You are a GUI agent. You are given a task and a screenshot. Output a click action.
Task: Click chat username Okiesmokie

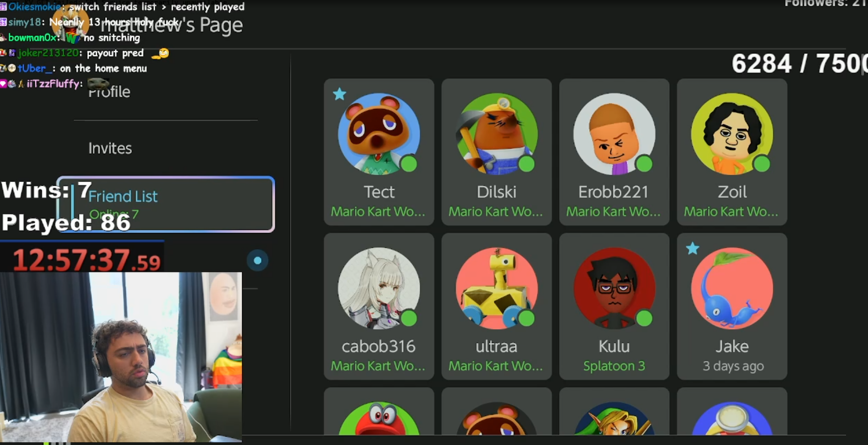tap(34, 7)
